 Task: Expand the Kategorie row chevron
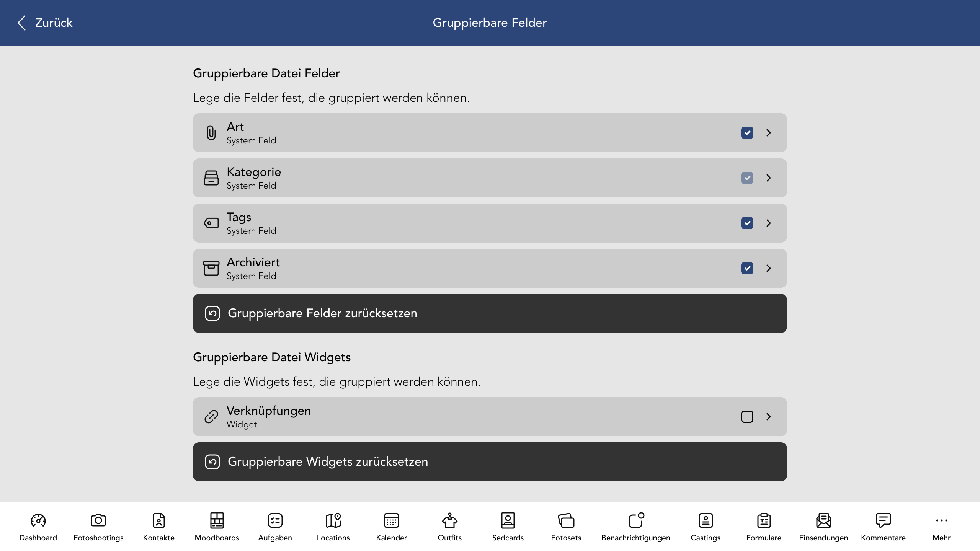pos(768,178)
